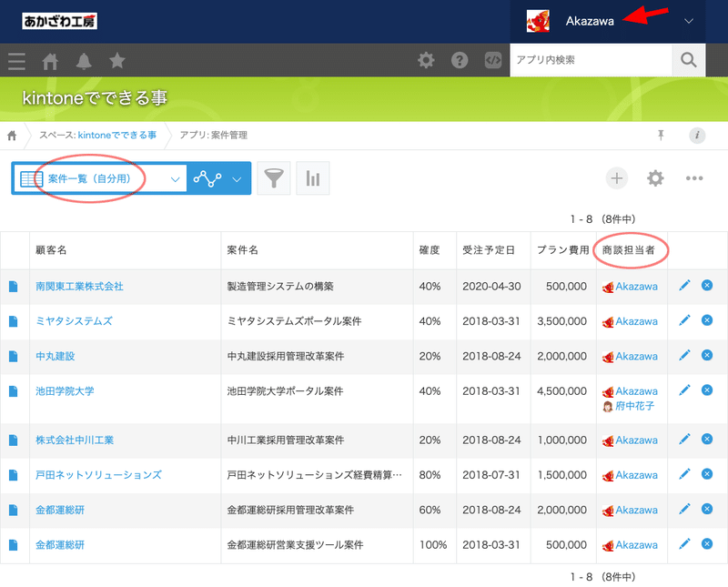Delete the 戸田ネットソリューションズ record
The image size is (728, 587).
click(707, 473)
